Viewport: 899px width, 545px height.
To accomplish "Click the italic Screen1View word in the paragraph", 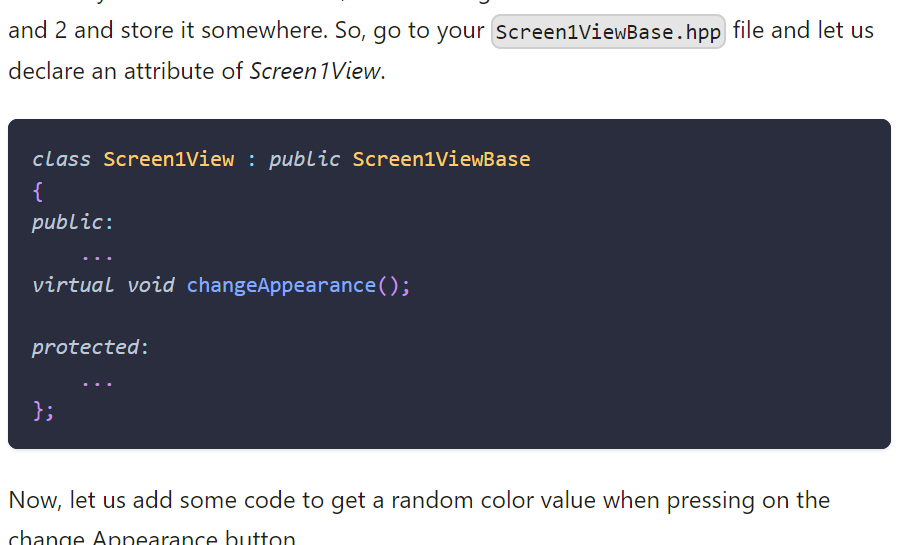I will pos(315,71).
